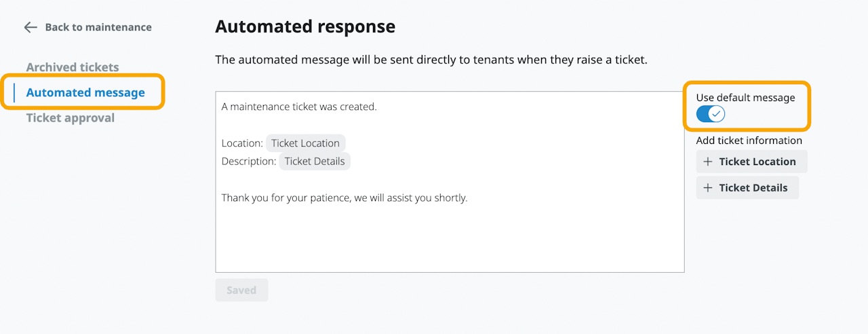Add the Ticket Location button label
This screenshot has width=868, height=334.
(x=757, y=162)
